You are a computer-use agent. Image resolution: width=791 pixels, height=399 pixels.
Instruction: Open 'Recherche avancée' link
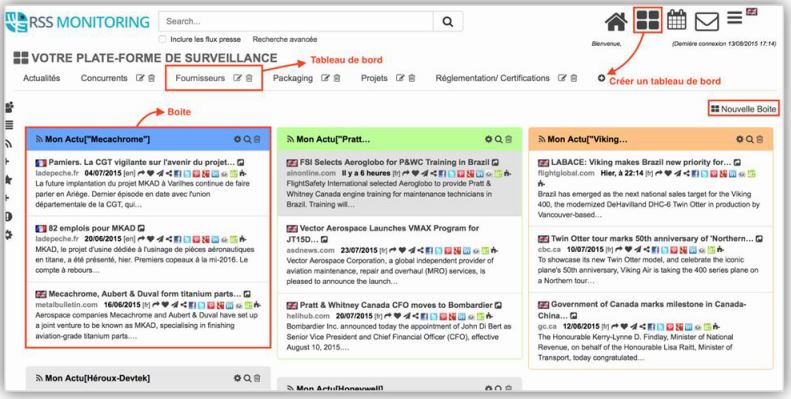tap(285, 39)
